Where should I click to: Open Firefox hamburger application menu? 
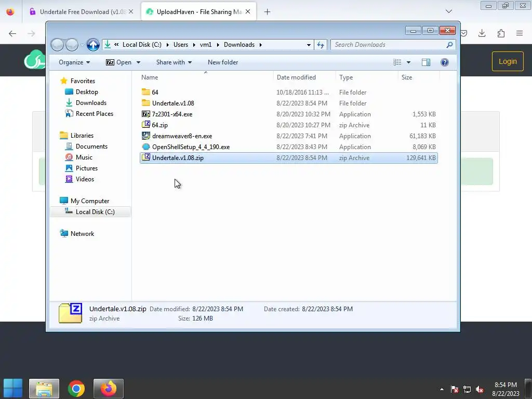[x=520, y=33]
